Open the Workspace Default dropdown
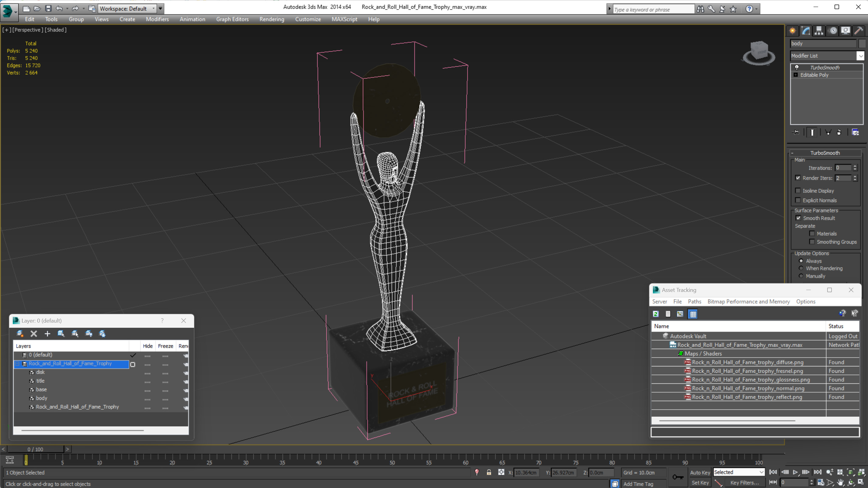 [x=127, y=9]
